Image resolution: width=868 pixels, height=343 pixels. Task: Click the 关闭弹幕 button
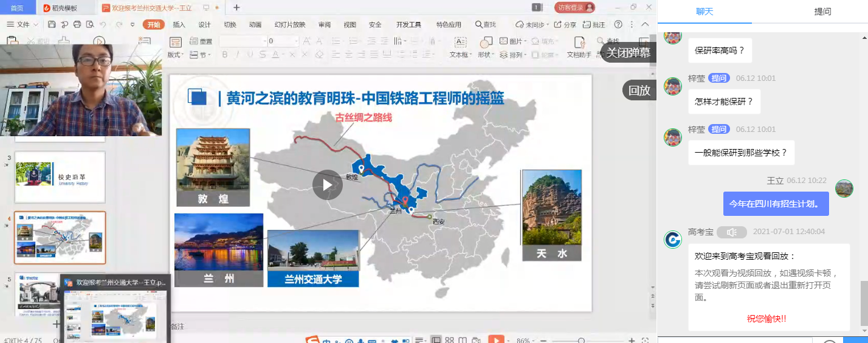628,52
